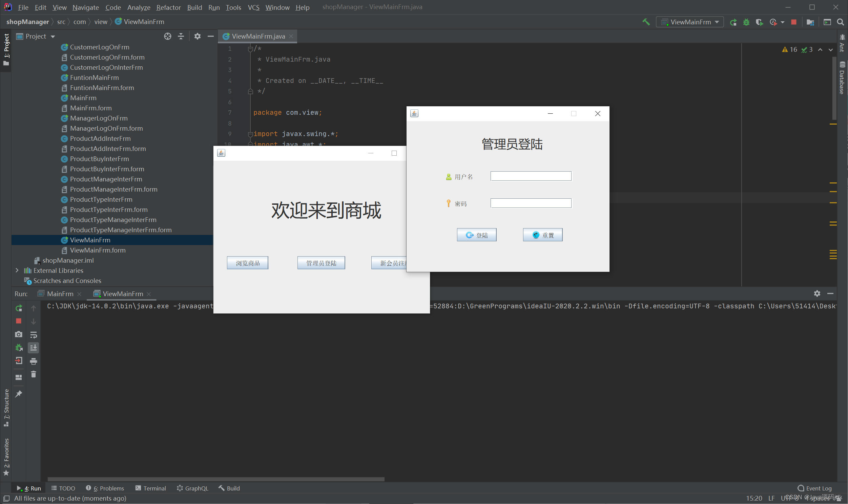848x504 pixels.
Task: Select ManagerLogOnFrm in project tree
Action: (x=99, y=118)
